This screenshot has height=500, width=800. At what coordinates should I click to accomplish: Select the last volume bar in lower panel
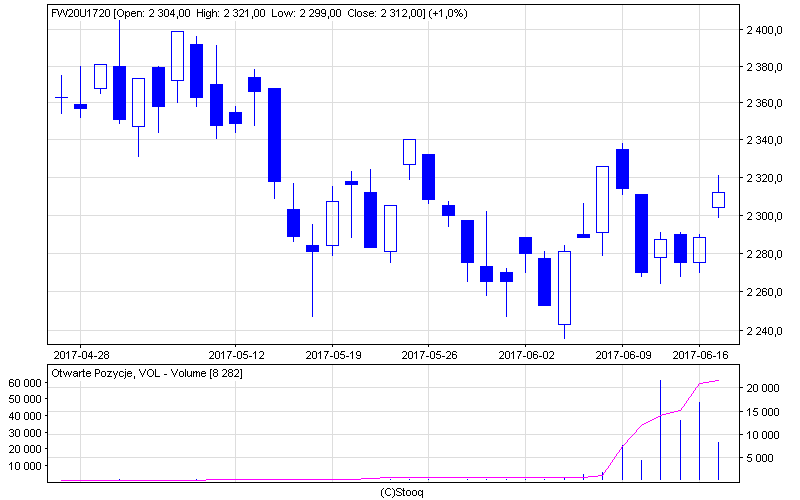point(718,461)
